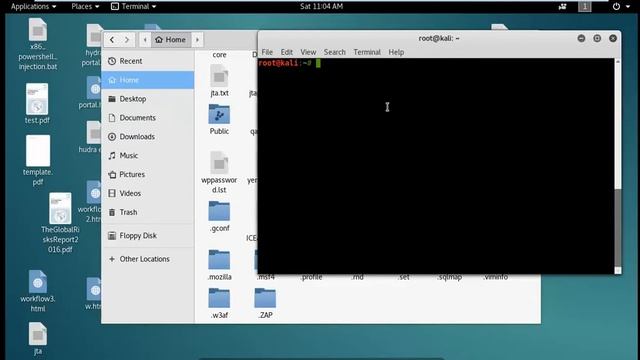Click the core file label in Files
Image resolution: width=640 pixels, height=360 pixels.
click(219, 55)
